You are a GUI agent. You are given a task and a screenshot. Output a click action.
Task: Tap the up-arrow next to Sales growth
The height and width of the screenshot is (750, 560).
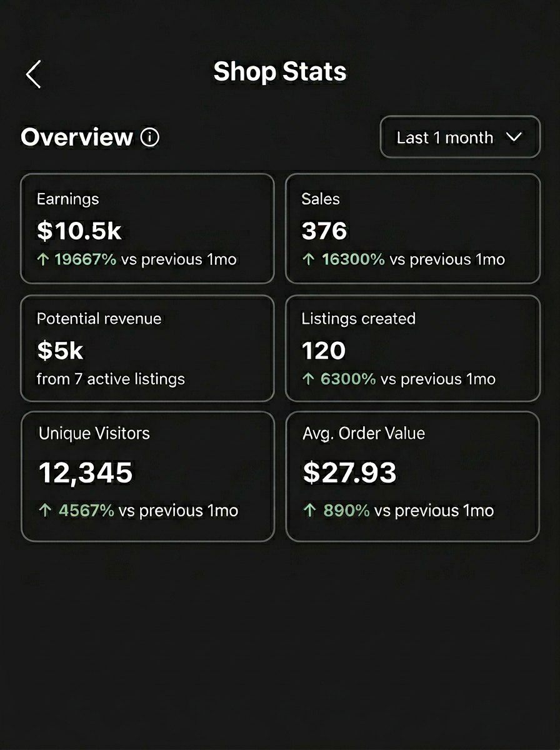tap(309, 259)
